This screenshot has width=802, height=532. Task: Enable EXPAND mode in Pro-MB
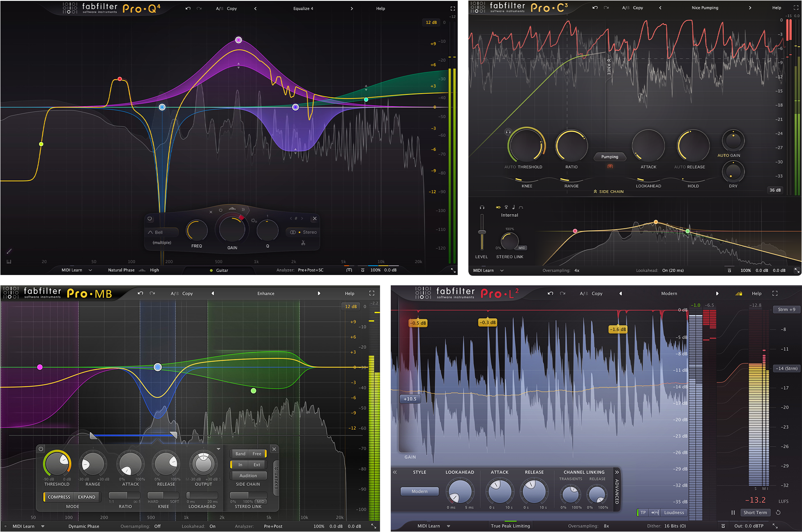tap(87, 497)
